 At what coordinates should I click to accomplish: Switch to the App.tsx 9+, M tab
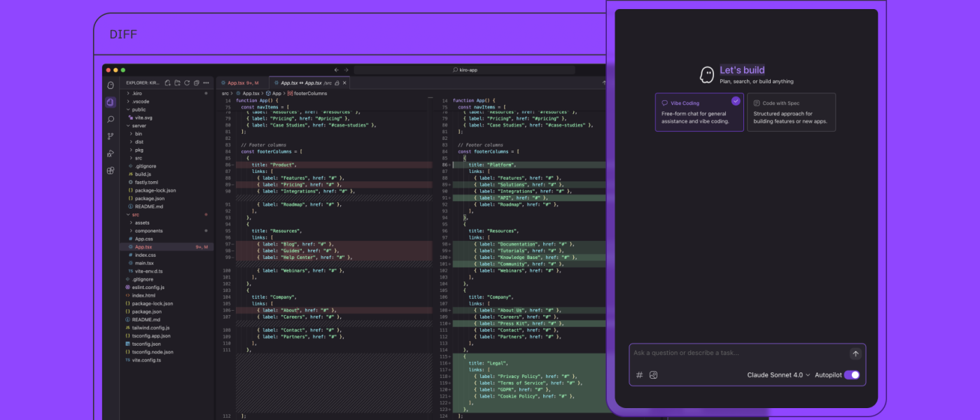(x=242, y=83)
